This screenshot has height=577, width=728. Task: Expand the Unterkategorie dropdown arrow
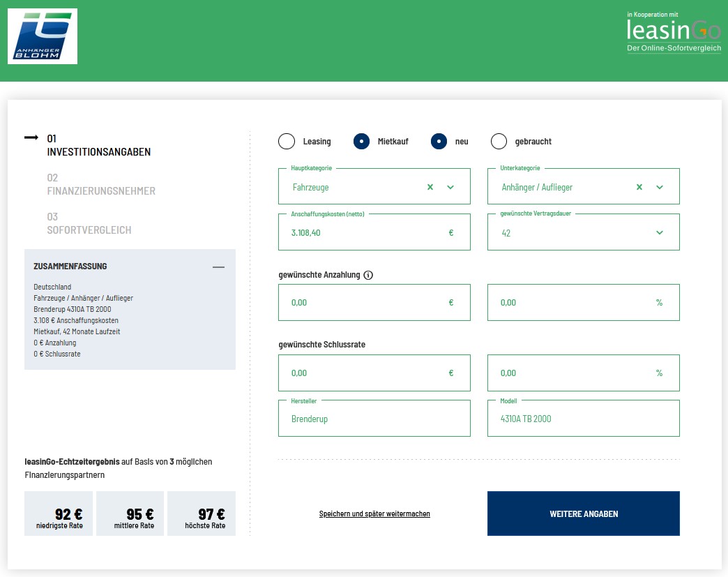[x=660, y=187]
